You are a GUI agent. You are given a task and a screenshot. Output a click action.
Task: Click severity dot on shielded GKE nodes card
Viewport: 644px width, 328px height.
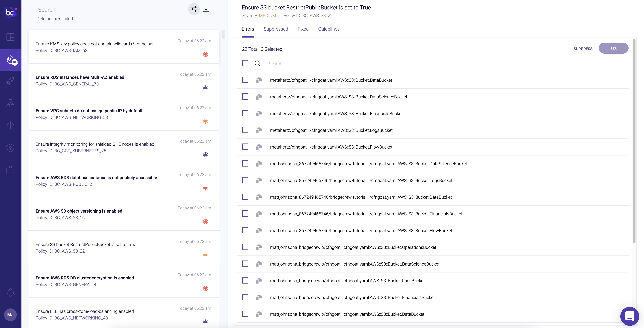pyautogui.click(x=206, y=155)
